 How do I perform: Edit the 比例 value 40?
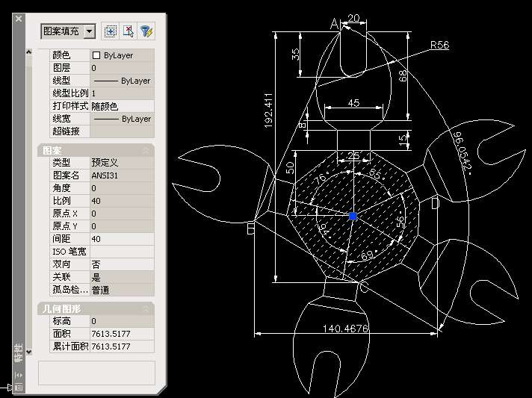122,201
